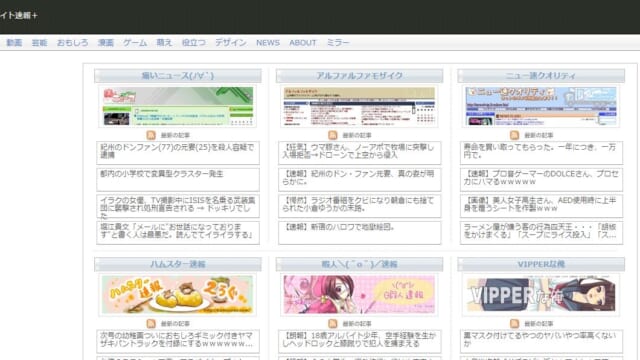Image resolution: width=640 pixels, height=360 pixels.
Task: Open 【画像】美人女子高生さん AED article
Action: [x=541, y=206]
